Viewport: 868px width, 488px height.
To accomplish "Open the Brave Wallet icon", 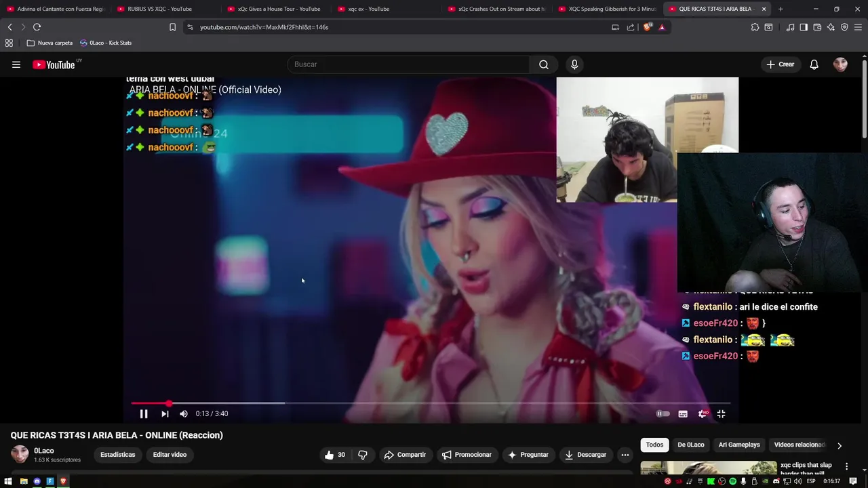I will coord(817,27).
